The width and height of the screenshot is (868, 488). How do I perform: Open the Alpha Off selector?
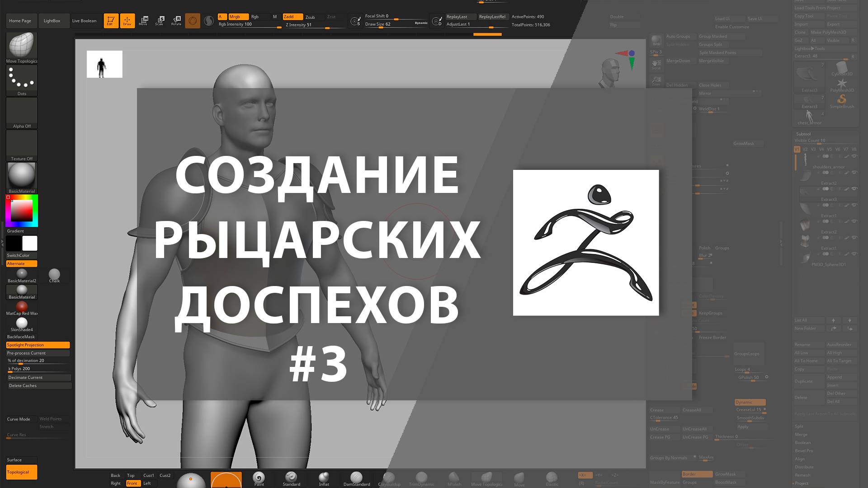[x=22, y=113]
